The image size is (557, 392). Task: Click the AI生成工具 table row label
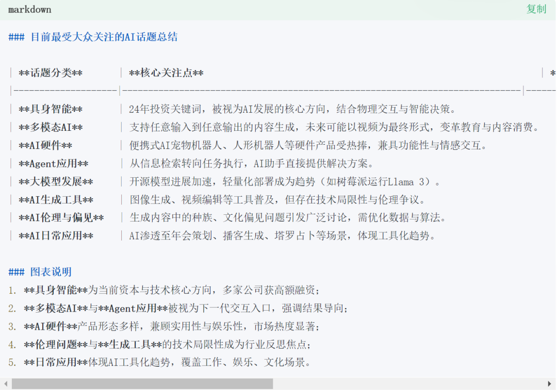click(56, 200)
